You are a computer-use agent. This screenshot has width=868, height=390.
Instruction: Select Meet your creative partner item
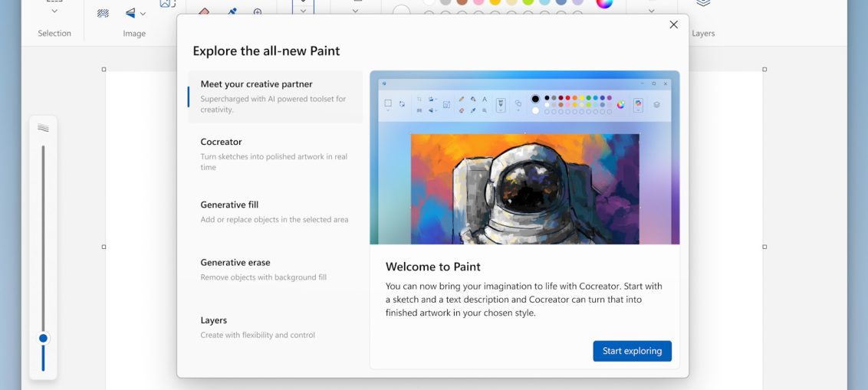275,97
